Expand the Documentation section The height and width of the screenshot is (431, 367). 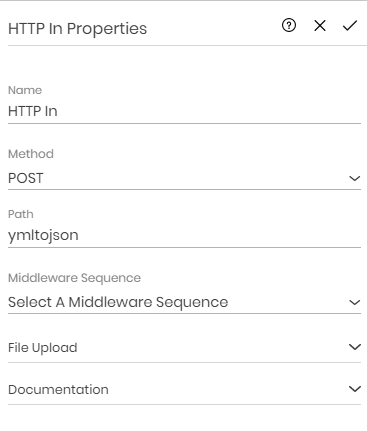[x=184, y=389]
